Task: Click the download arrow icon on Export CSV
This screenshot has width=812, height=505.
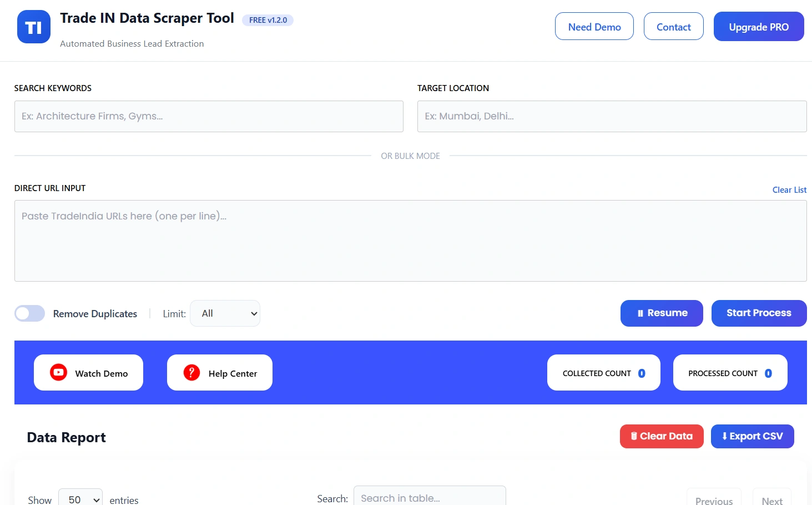Action: [x=724, y=437]
